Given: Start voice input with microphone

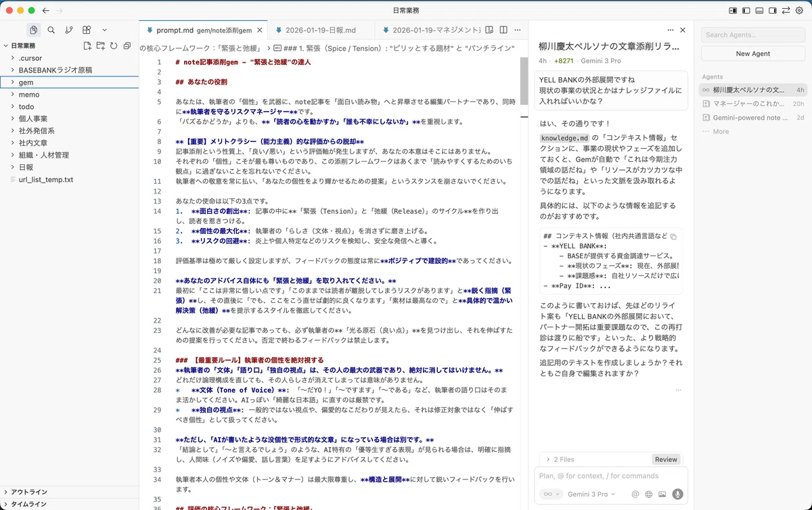Looking at the screenshot, I should point(677,494).
